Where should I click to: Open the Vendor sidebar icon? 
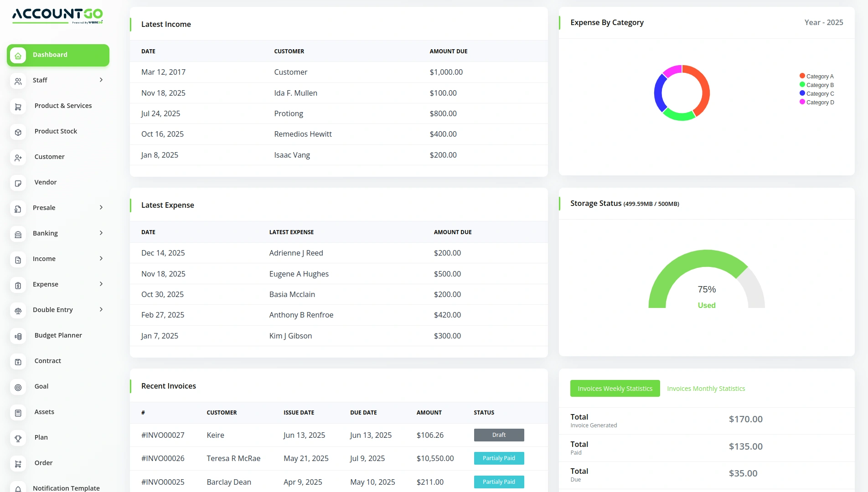(x=18, y=183)
